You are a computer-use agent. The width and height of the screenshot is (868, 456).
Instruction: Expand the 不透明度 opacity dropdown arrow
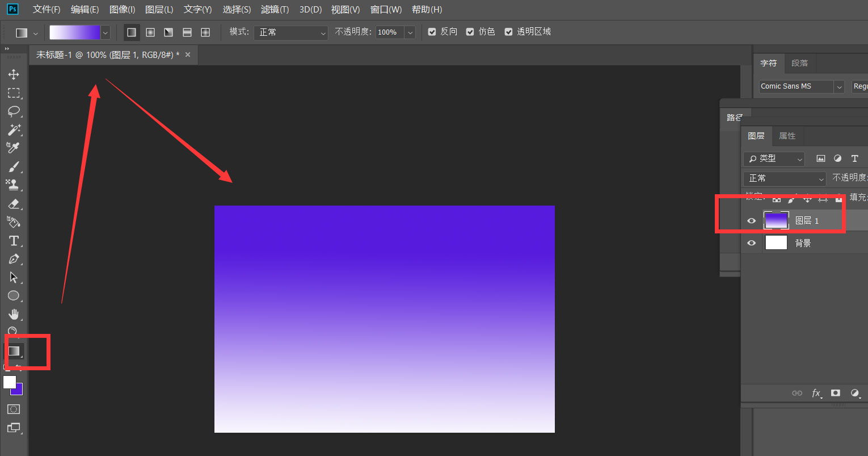point(410,32)
